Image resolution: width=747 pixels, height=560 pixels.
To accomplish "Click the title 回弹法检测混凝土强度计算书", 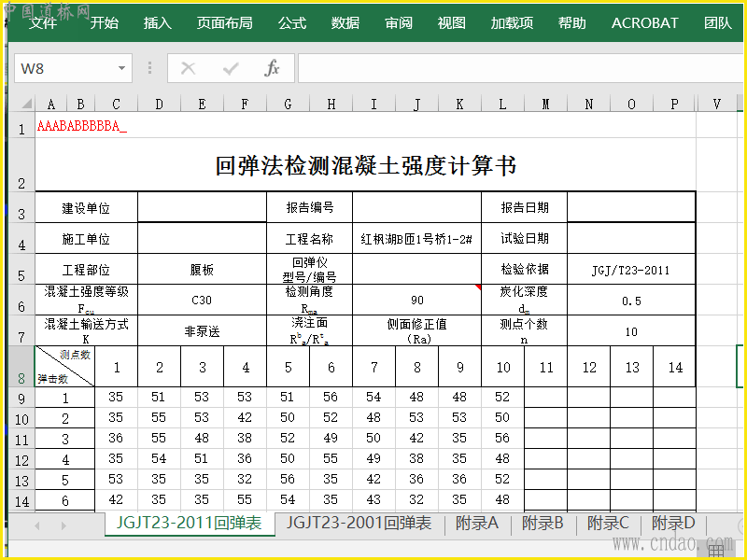I will [365, 166].
